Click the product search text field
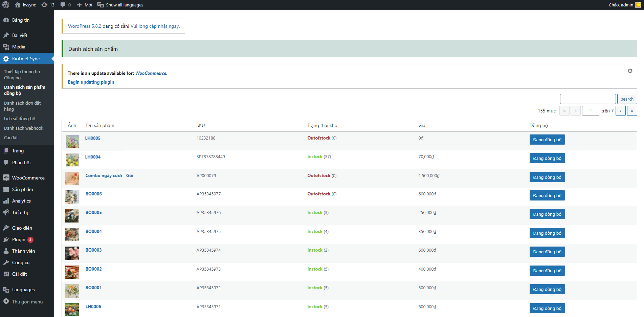The height and width of the screenshot is (317, 644). pos(587,99)
